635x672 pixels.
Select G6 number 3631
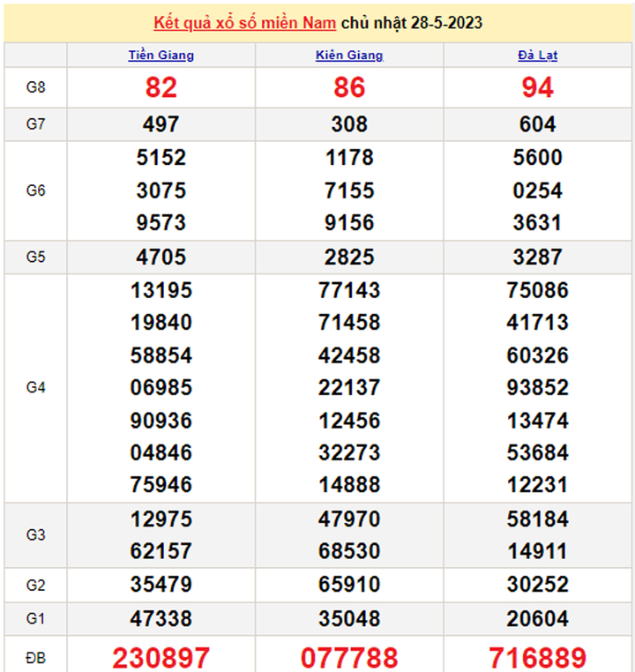(x=538, y=222)
